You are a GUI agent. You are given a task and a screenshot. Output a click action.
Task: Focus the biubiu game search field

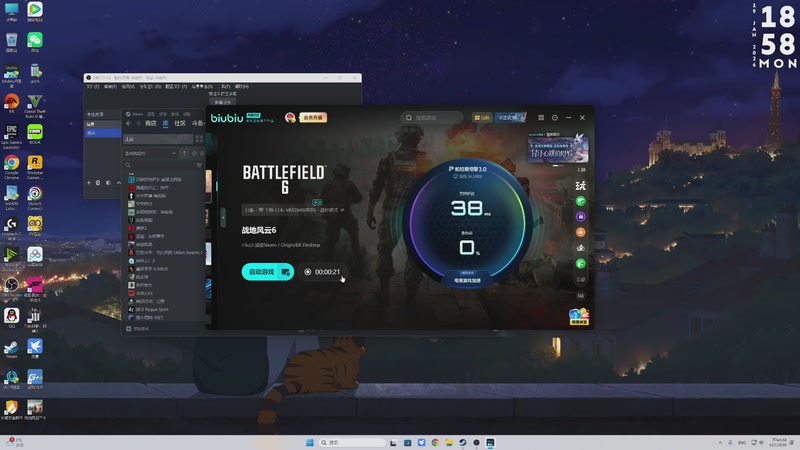432,118
